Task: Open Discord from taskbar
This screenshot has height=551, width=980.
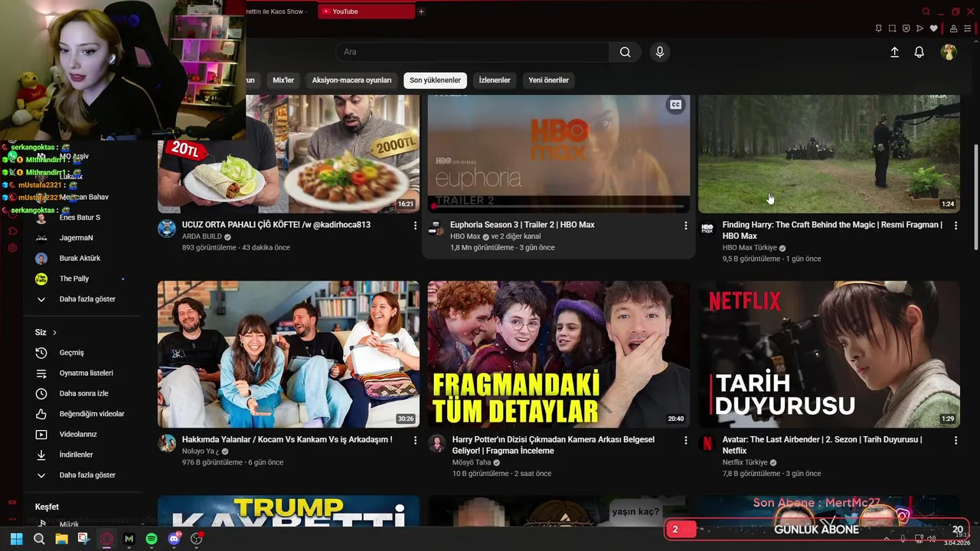Action: pos(174,539)
